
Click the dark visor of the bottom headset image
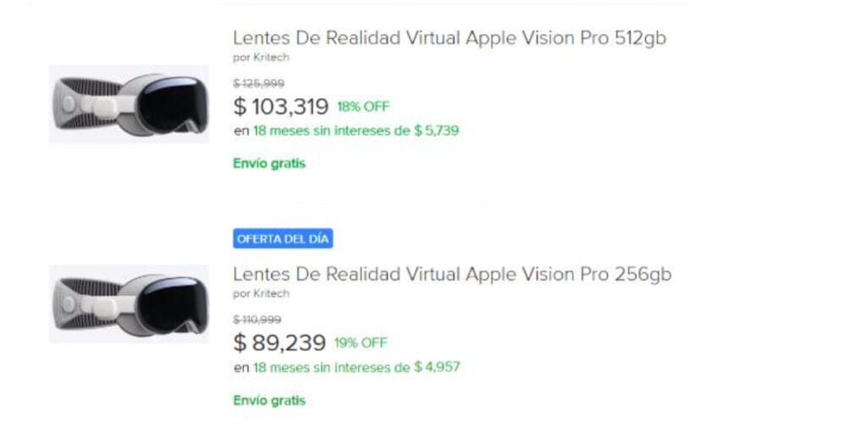172,304
